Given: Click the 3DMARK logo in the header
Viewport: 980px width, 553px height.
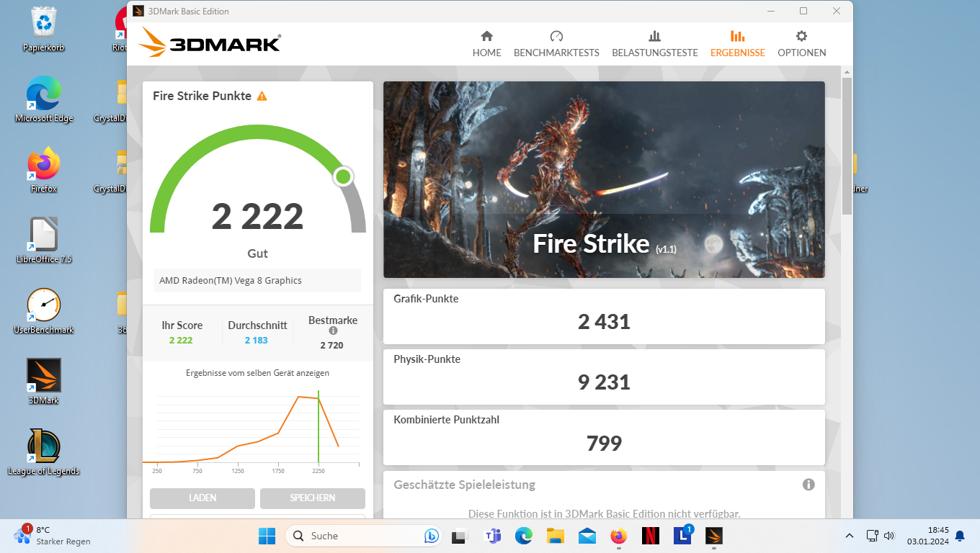Looking at the screenshot, I should pyautogui.click(x=210, y=43).
